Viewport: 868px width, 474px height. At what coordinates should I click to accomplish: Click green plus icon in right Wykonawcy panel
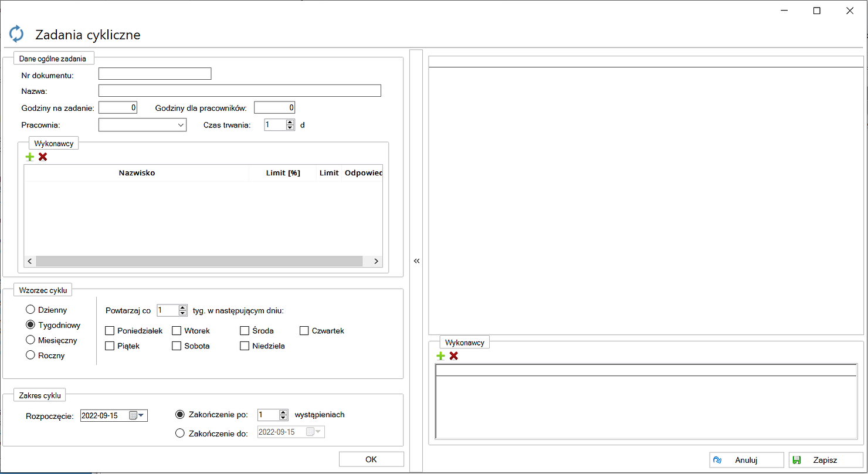(440, 355)
